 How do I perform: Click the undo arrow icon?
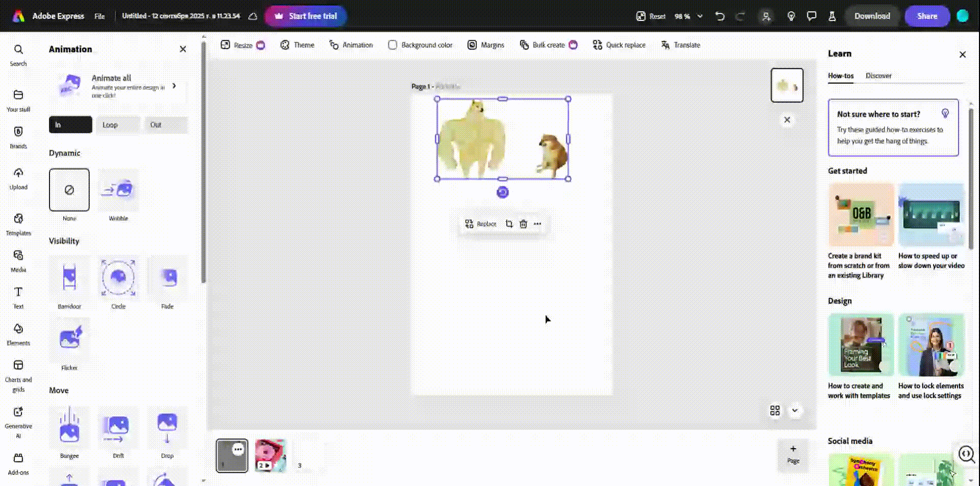click(x=720, y=16)
